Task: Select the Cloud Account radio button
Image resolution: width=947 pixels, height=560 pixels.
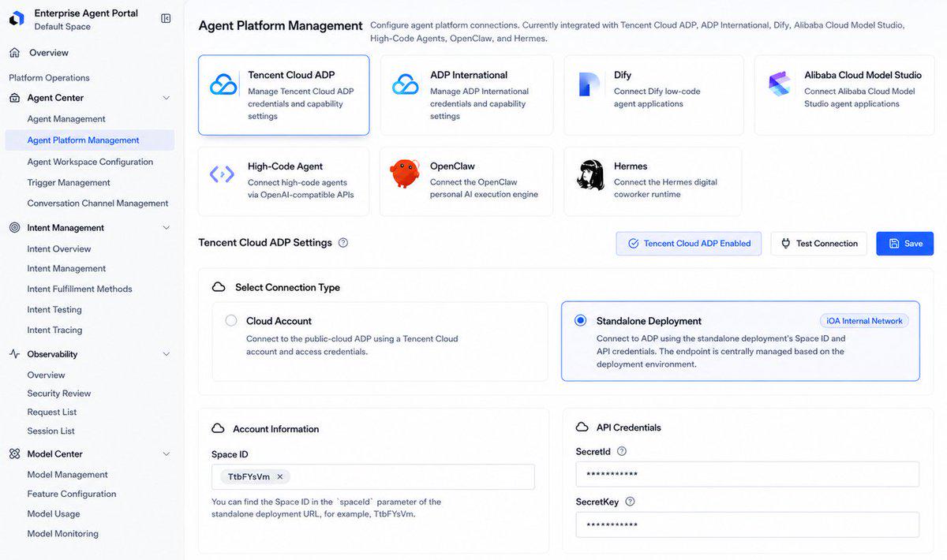Action: pos(231,321)
